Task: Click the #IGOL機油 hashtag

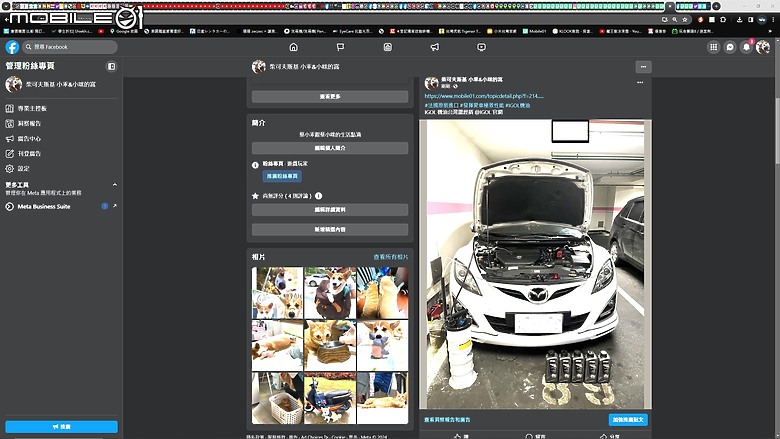Action: coord(517,105)
